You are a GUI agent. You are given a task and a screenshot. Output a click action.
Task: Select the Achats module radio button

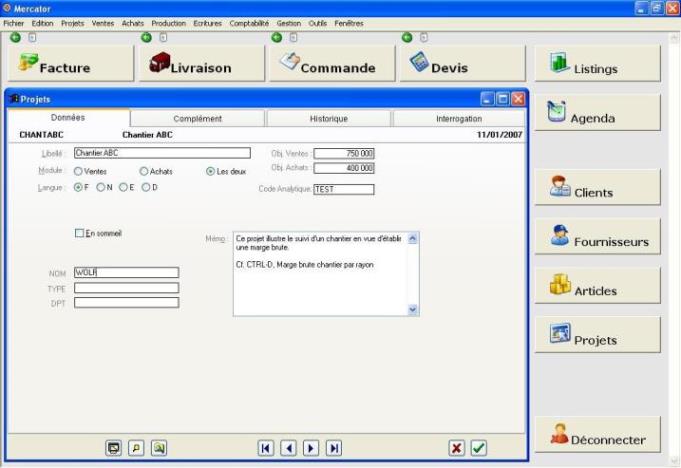coord(144,171)
